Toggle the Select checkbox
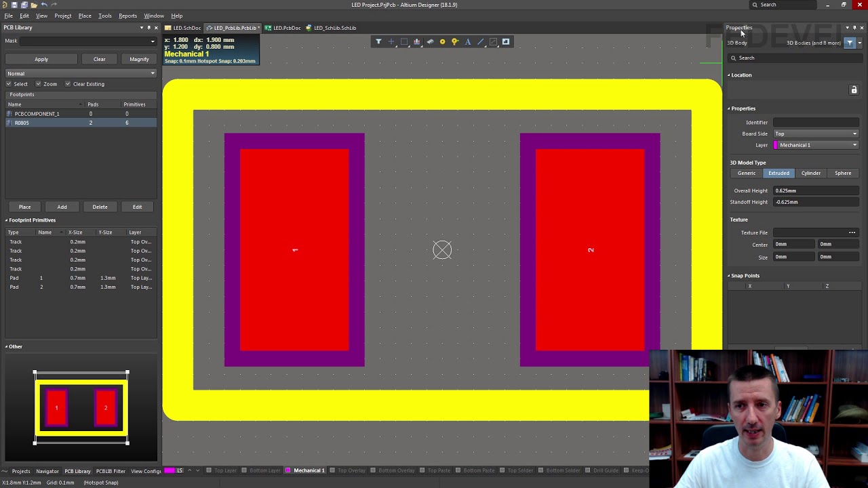The width and height of the screenshot is (868, 488). [9, 84]
